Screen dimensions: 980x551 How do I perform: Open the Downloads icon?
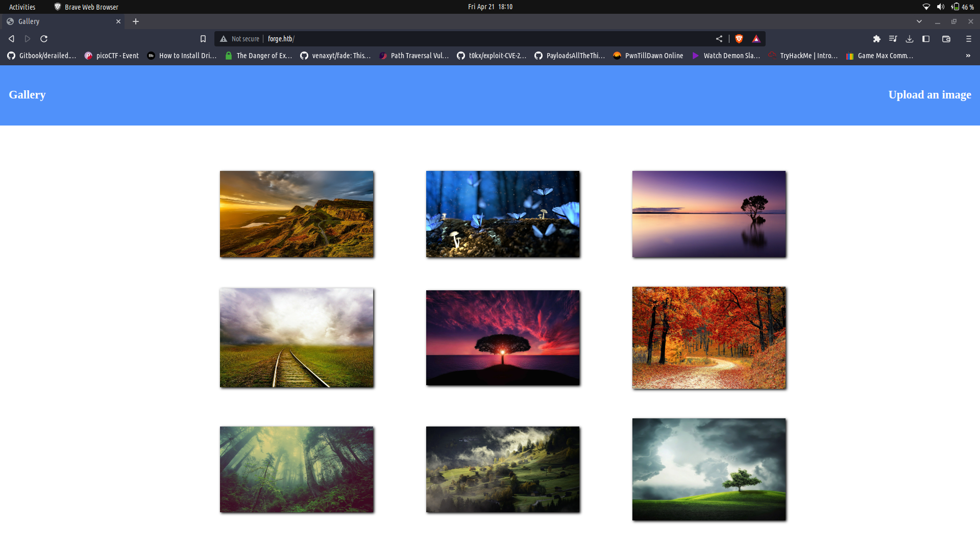(x=910, y=39)
